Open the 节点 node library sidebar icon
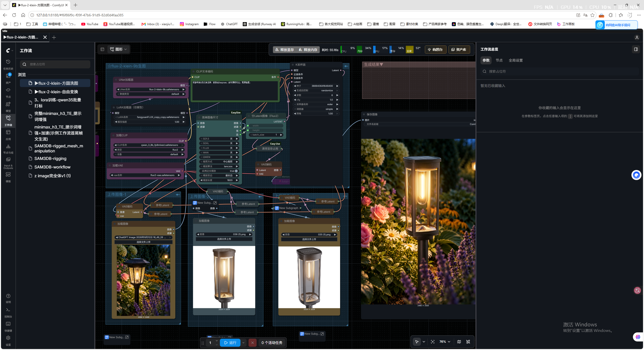The image size is (644, 350). pos(8,93)
